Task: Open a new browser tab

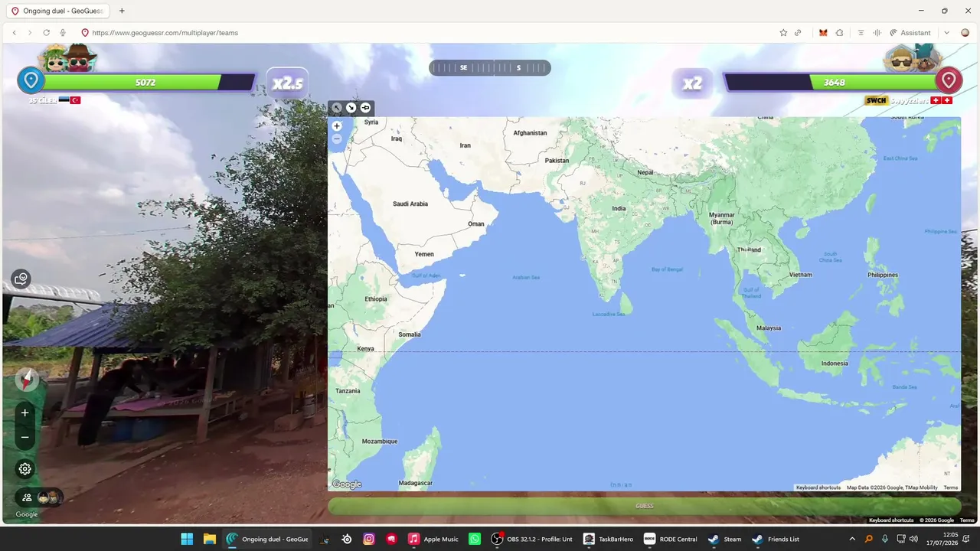Action: [x=122, y=11]
